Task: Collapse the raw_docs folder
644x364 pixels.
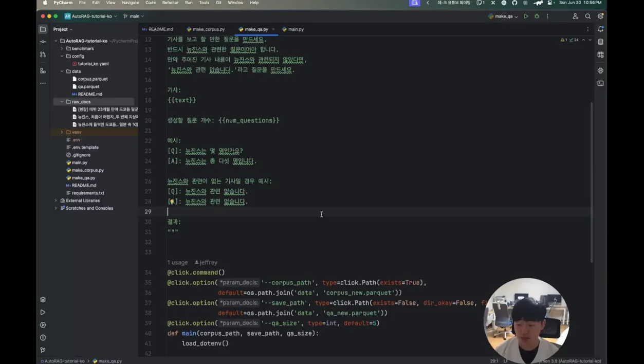Action: tap(62, 102)
